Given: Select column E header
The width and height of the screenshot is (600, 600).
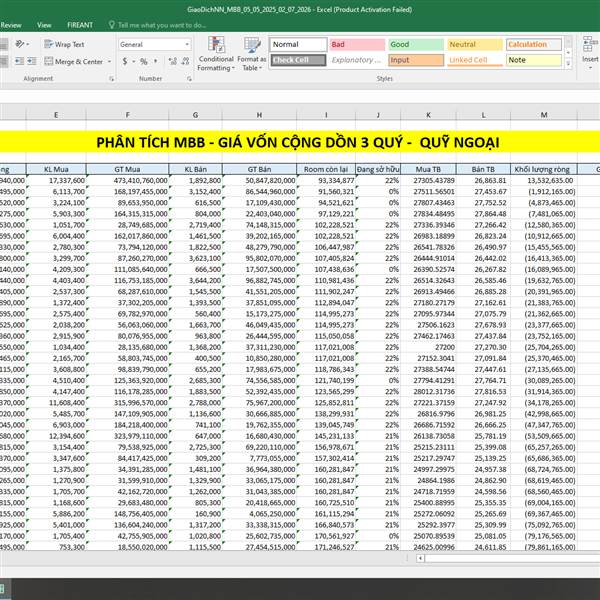Looking at the screenshot, I should point(56,115).
